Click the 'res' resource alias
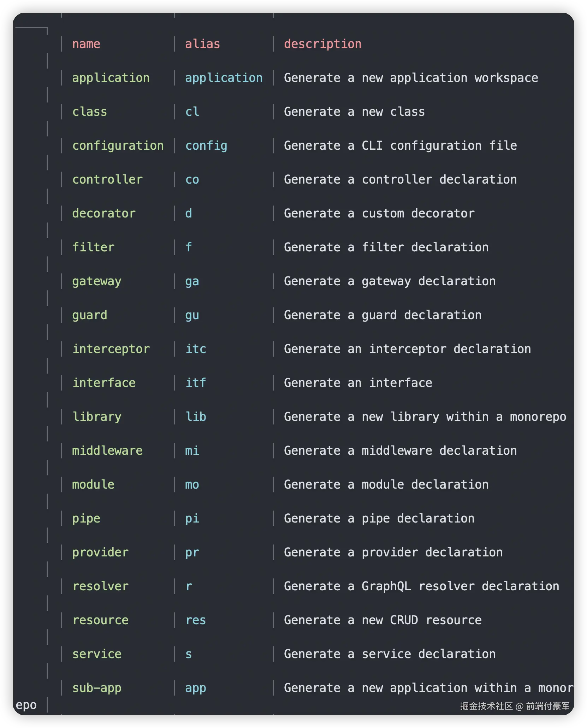Viewport: 587px width, 728px height. [196, 620]
